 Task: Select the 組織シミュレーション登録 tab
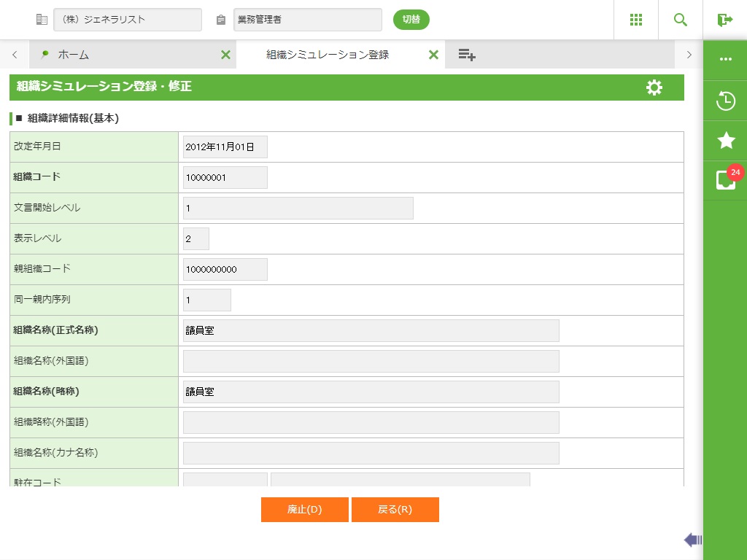click(328, 55)
